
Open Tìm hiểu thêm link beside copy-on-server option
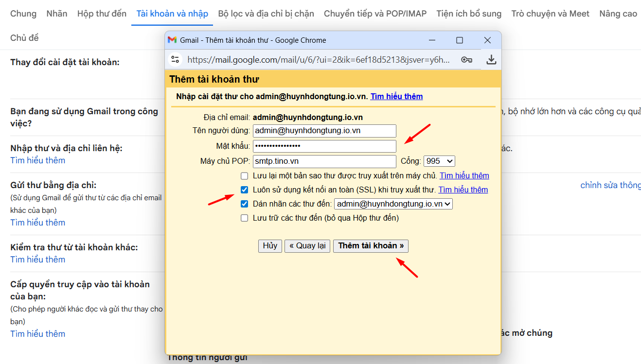click(464, 175)
